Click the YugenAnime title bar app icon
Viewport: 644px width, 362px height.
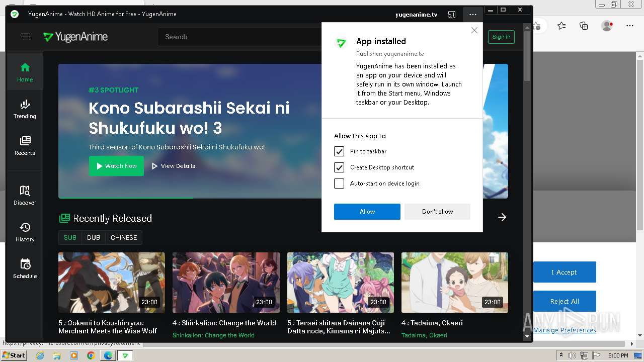coord(15,14)
